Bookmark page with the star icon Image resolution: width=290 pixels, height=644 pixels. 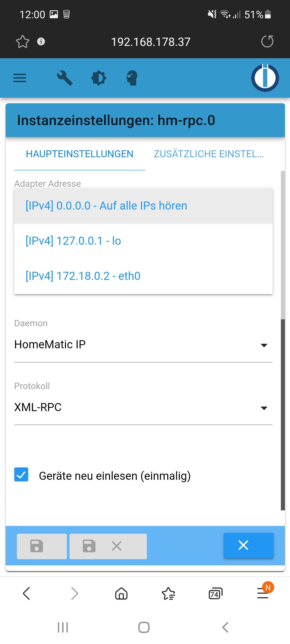pyautogui.click(x=23, y=42)
